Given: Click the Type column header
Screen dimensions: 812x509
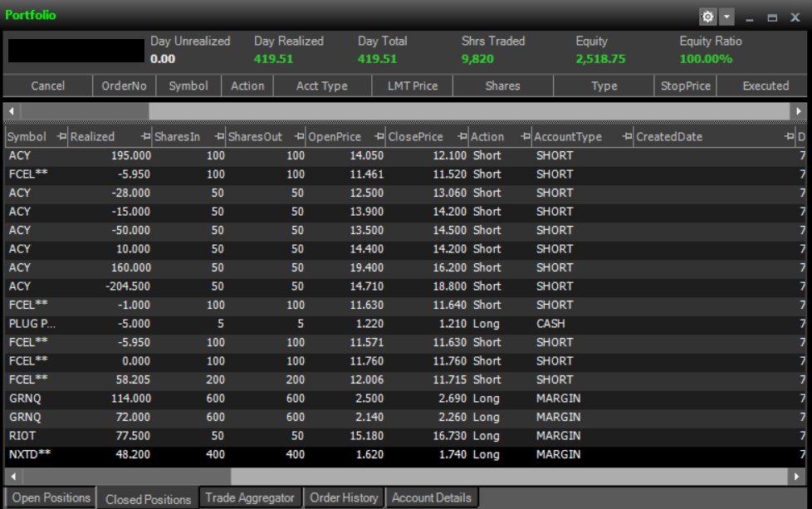Looking at the screenshot, I should pos(604,86).
